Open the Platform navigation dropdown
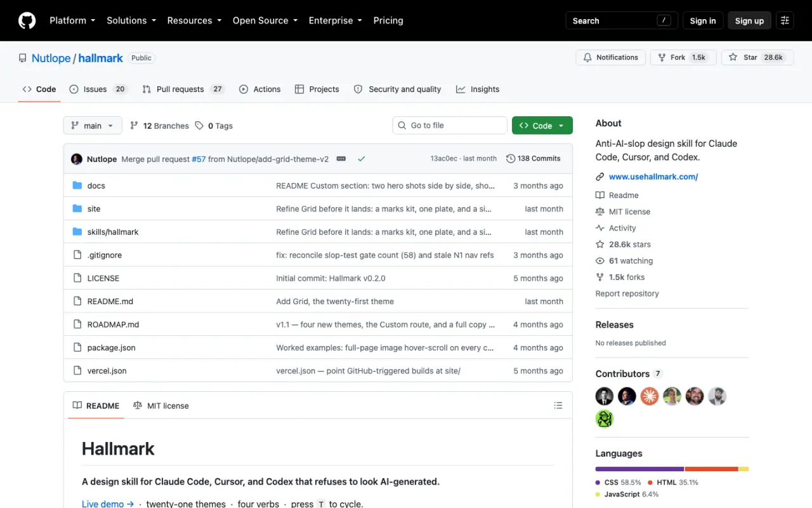This screenshot has height=508, width=812. coord(72,20)
